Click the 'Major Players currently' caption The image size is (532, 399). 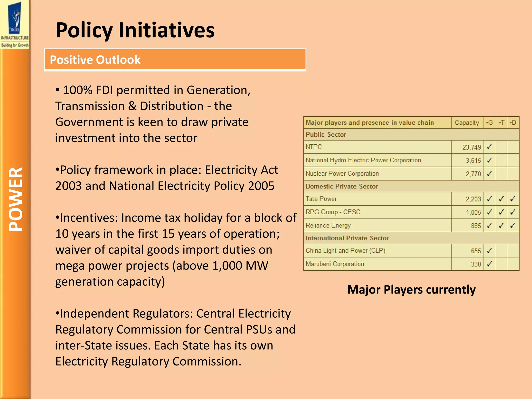click(x=411, y=289)
